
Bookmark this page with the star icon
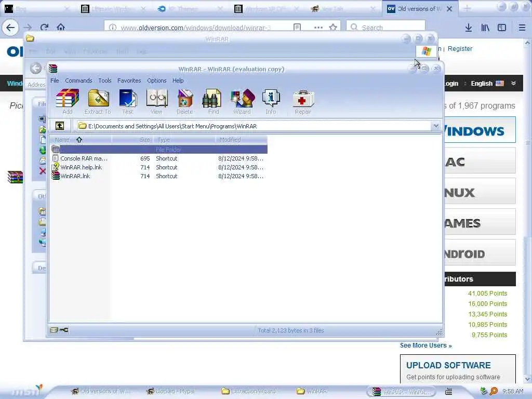click(x=333, y=27)
